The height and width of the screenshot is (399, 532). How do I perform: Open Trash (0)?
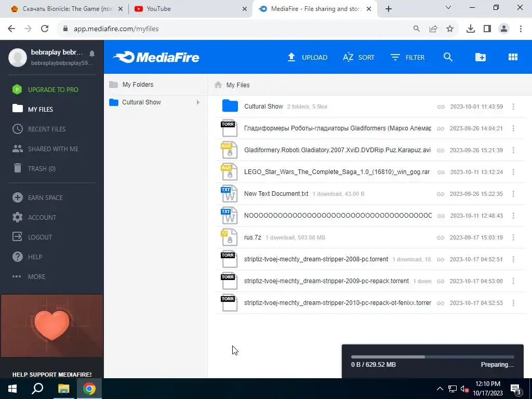pyautogui.click(x=34, y=168)
